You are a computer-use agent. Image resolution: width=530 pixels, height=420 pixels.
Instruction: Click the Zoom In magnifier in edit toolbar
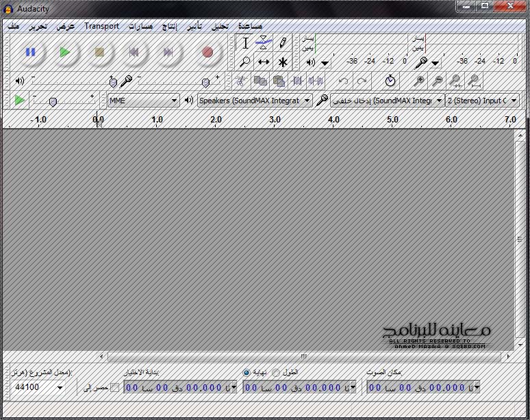(419, 81)
